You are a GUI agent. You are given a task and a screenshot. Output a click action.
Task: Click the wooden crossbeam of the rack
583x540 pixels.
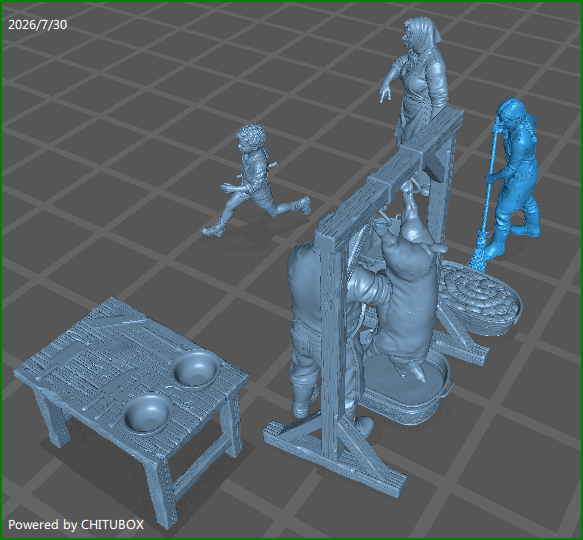point(389,175)
